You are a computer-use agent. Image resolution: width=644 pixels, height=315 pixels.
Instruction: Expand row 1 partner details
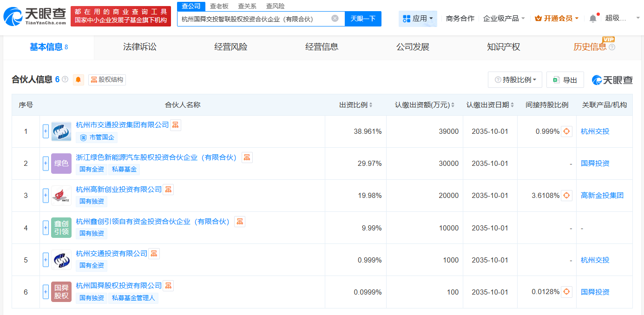46,131
